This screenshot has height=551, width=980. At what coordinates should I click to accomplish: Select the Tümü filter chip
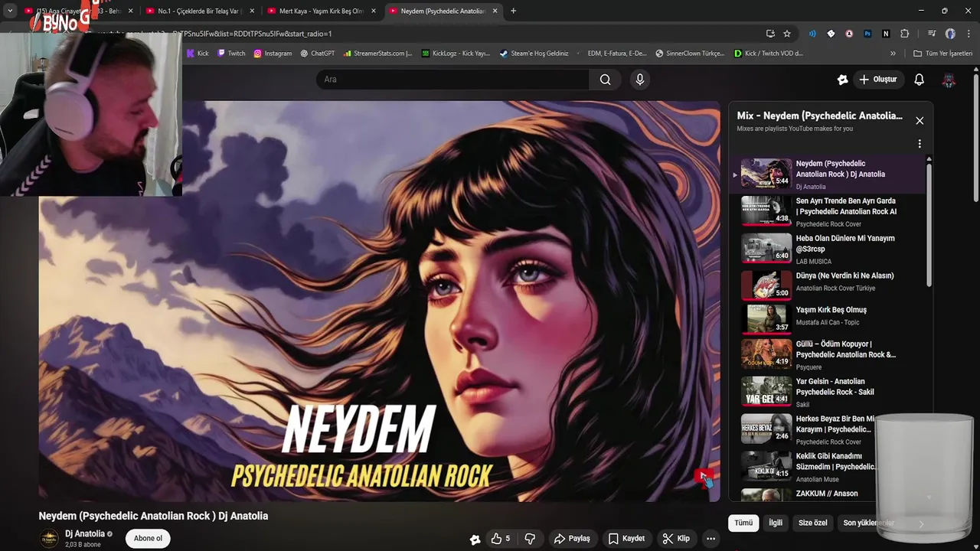[743, 523]
